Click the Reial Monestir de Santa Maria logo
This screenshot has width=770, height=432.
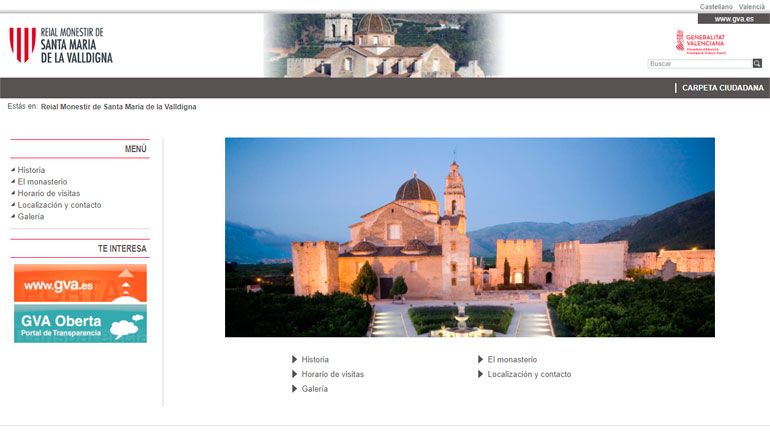(x=61, y=45)
